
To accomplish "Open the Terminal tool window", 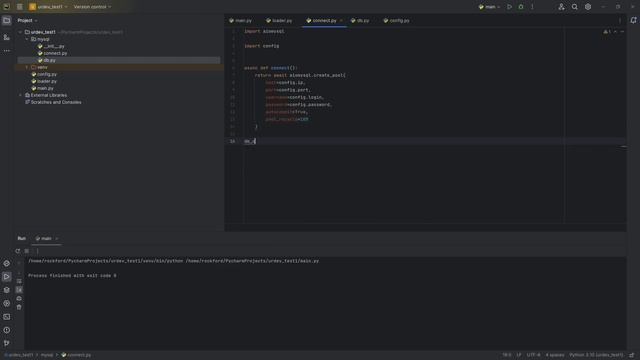I will 7,317.
